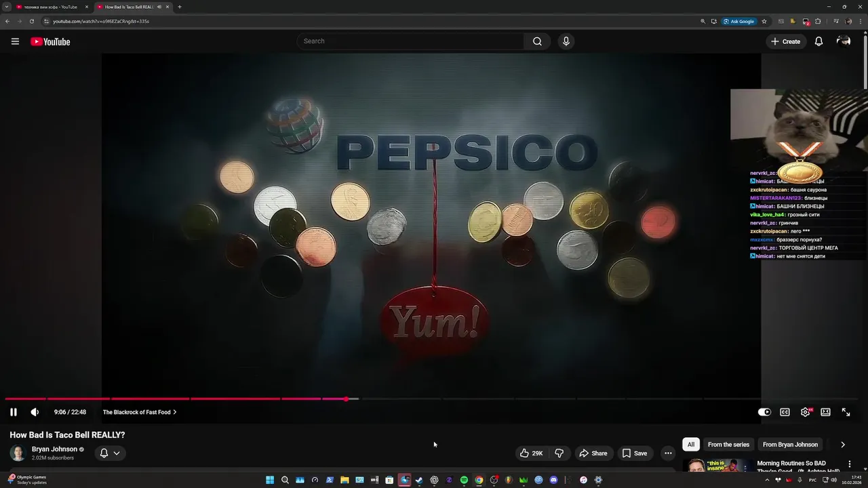This screenshot has height=488, width=868.
Task: Open the YouTube guide hamburger menu
Action: click(15, 41)
